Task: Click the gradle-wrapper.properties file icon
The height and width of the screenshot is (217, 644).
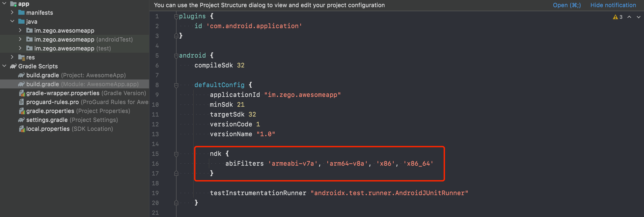Action: 22,93
